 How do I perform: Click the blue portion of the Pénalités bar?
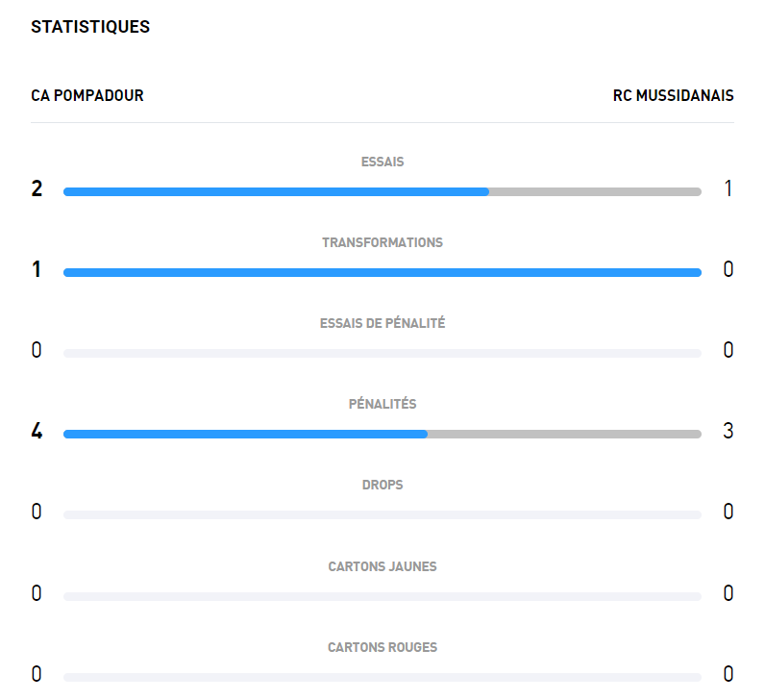[x=245, y=434]
